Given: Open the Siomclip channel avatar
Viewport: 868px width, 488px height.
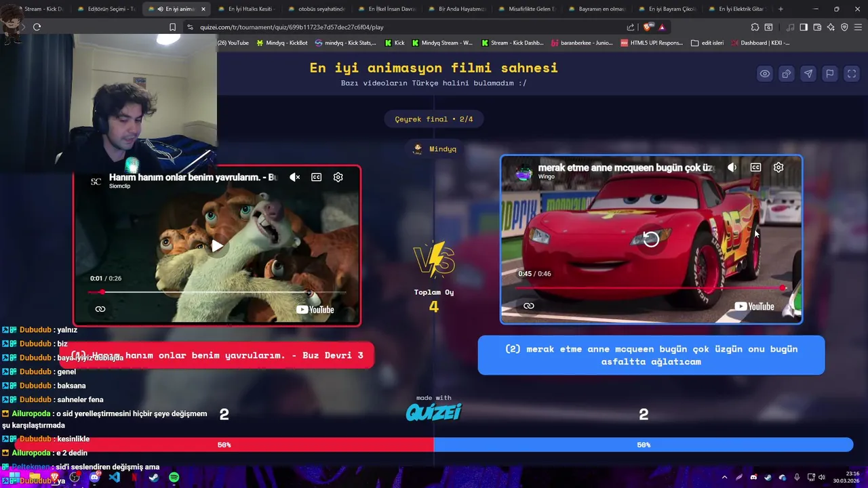Looking at the screenshot, I should coord(96,182).
